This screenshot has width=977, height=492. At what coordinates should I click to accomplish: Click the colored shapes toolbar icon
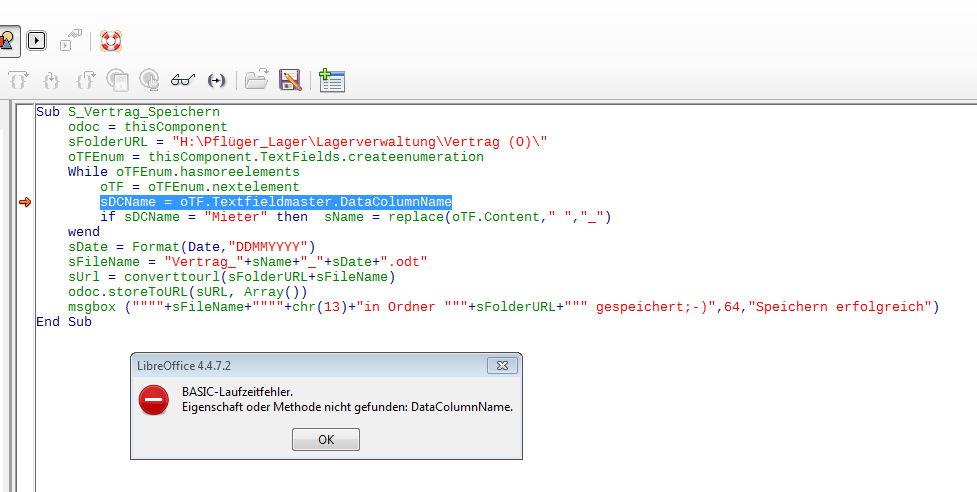(7, 41)
